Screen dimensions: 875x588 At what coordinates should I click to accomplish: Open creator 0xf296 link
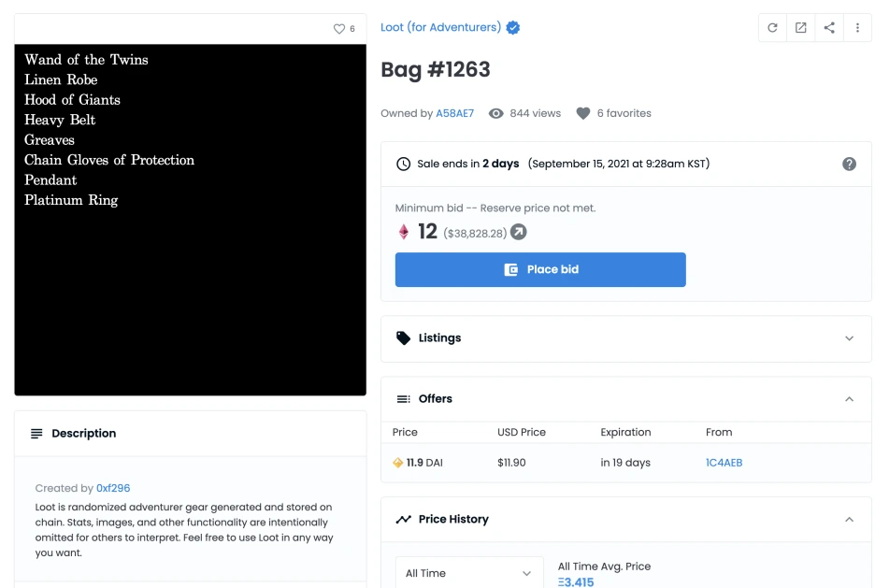pyautogui.click(x=113, y=488)
